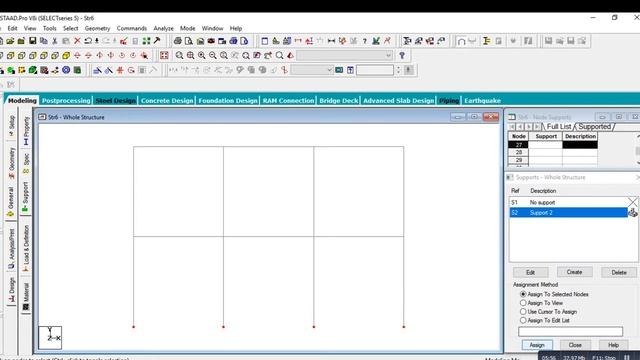The width and height of the screenshot is (640, 360).
Task: Open the Property side tab
Action: [x=26, y=131]
